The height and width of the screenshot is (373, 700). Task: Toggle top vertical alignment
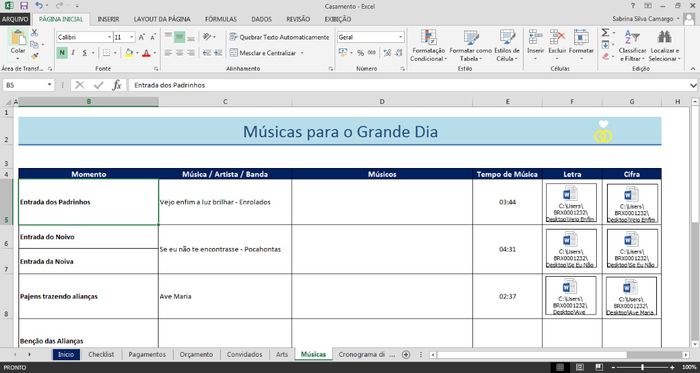click(x=168, y=37)
